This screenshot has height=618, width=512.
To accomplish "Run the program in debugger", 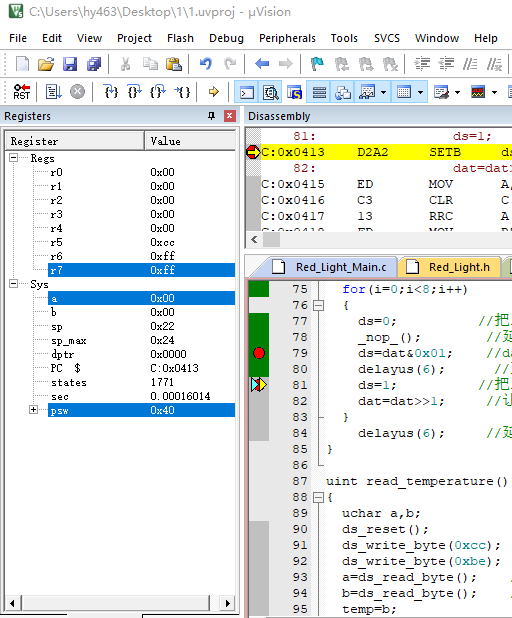I will [x=53, y=92].
